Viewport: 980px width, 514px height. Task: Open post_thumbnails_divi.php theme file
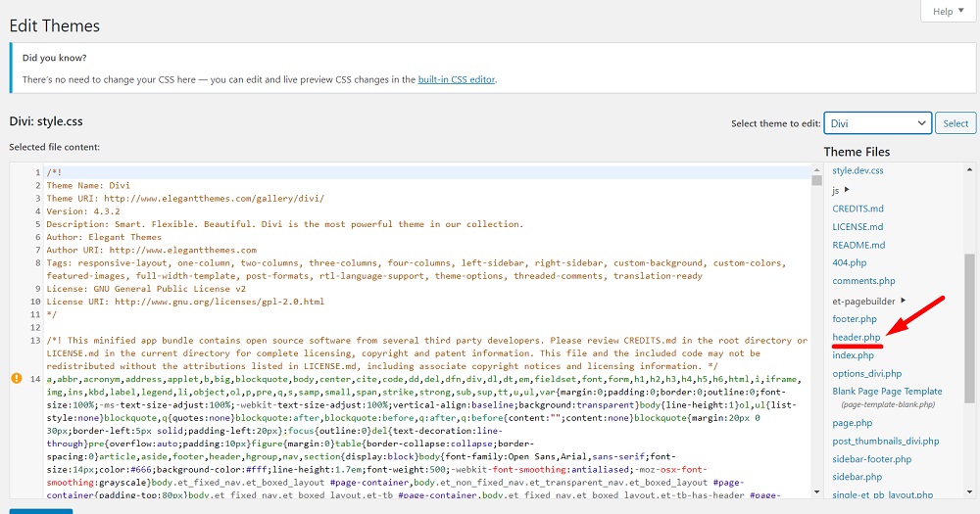click(885, 441)
